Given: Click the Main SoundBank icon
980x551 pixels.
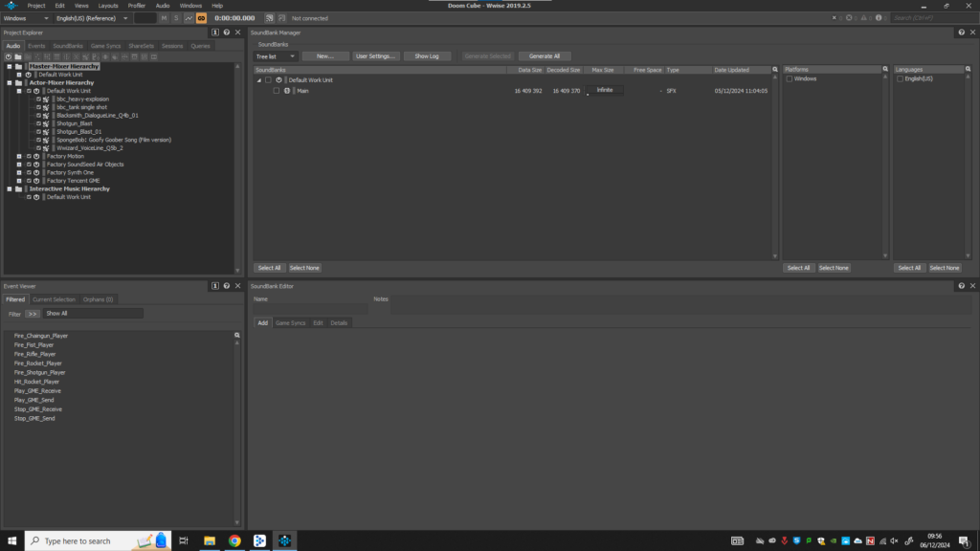Looking at the screenshot, I should [x=287, y=91].
